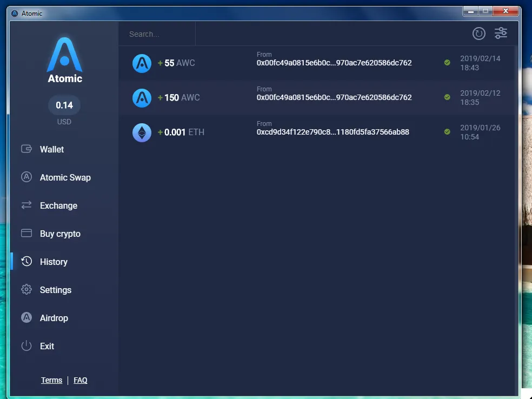
Task: Click the date 2019/01/26 10:54
Action: pyautogui.click(x=480, y=132)
